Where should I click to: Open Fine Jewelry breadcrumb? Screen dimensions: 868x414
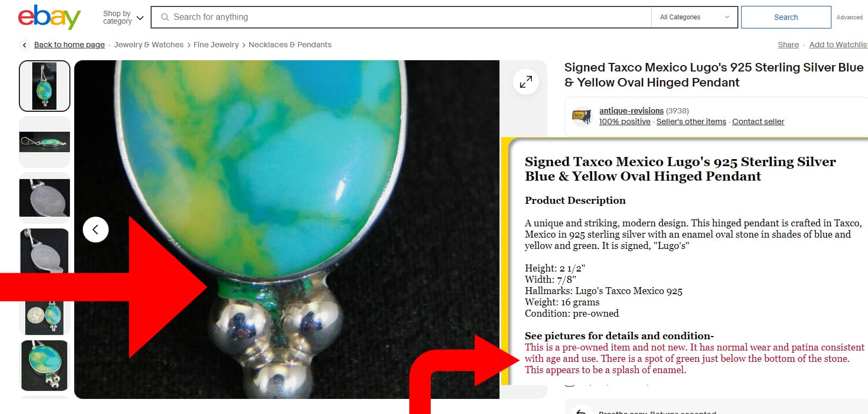coord(216,45)
